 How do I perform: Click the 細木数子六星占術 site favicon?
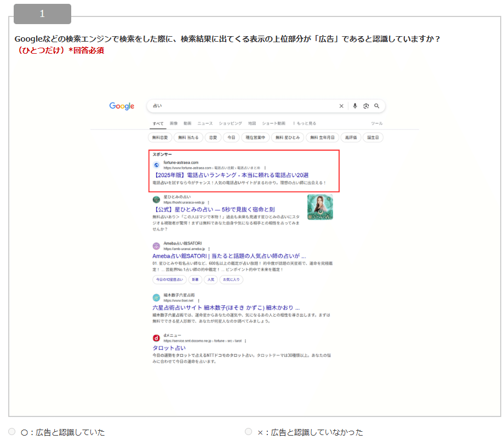click(x=156, y=298)
